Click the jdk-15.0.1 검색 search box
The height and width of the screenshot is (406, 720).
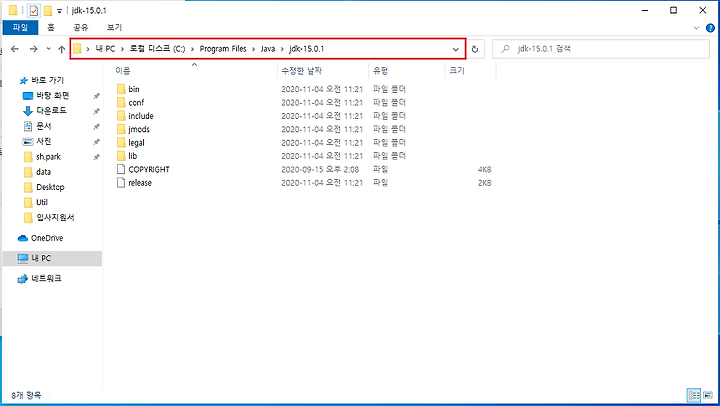click(x=601, y=49)
